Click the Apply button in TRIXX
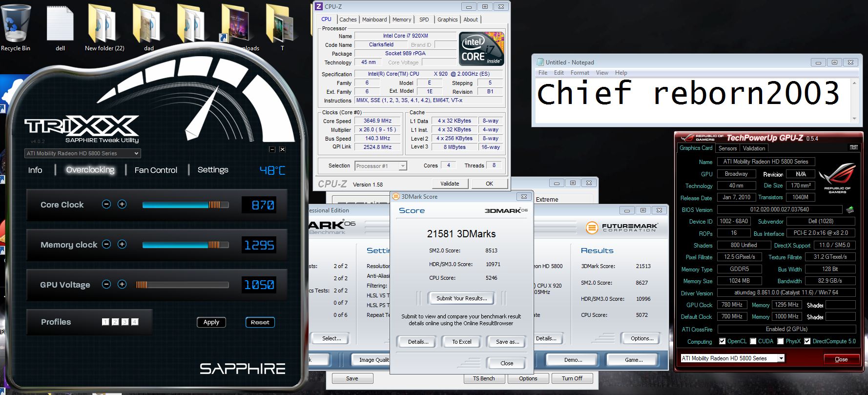Image resolution: width=868 pixels, height=395 pixels. (211, 322)
